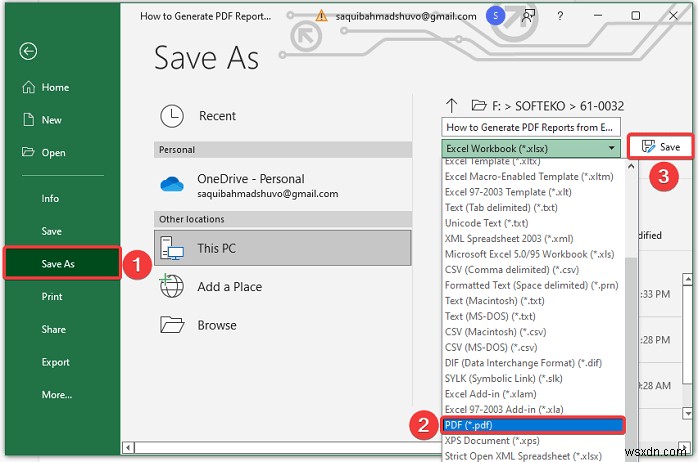
Task: Click Add a Place
Action: point(283,287)
